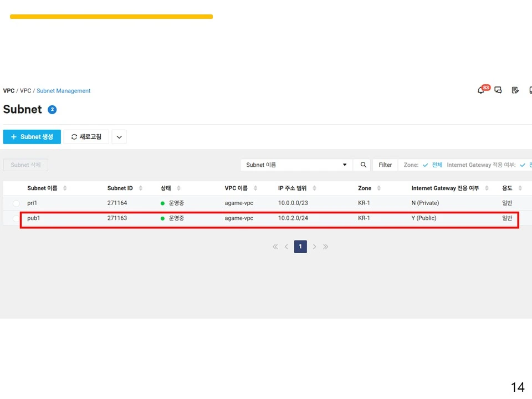Sort by Subnet ID column arrows
Image resolution: width=532 pixels, height=399 pixels.
click(140, 188)
